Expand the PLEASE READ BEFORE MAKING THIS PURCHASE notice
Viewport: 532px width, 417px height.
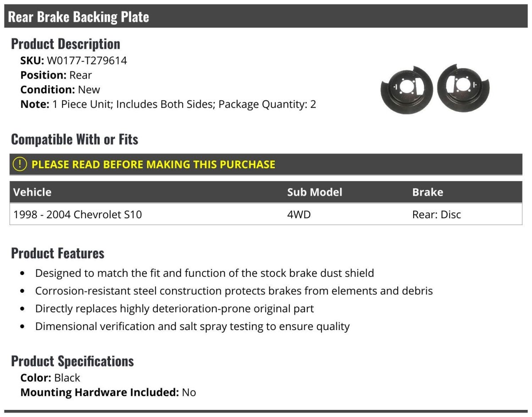[153, 165]
